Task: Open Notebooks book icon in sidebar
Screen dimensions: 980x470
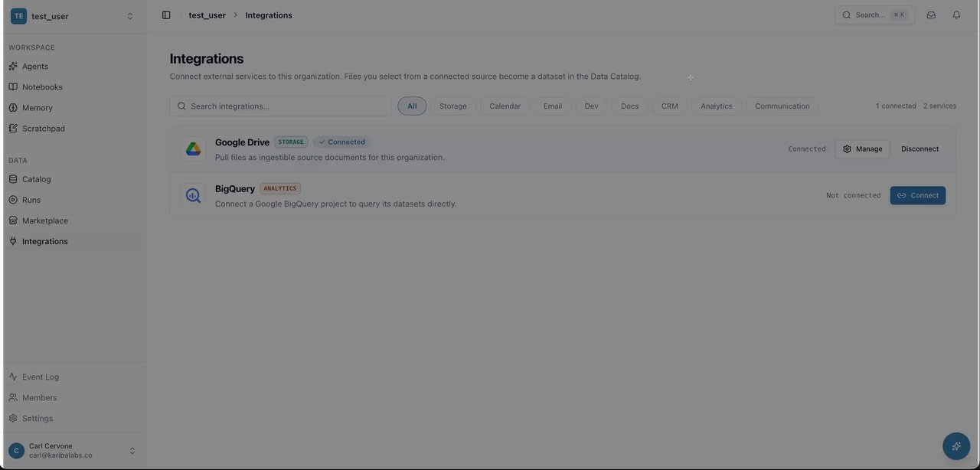Action: point(13,87)
